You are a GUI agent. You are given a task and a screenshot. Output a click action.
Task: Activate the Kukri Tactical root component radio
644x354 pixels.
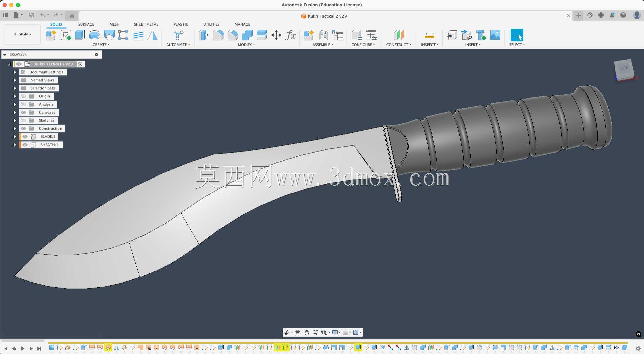coord(80,64)
